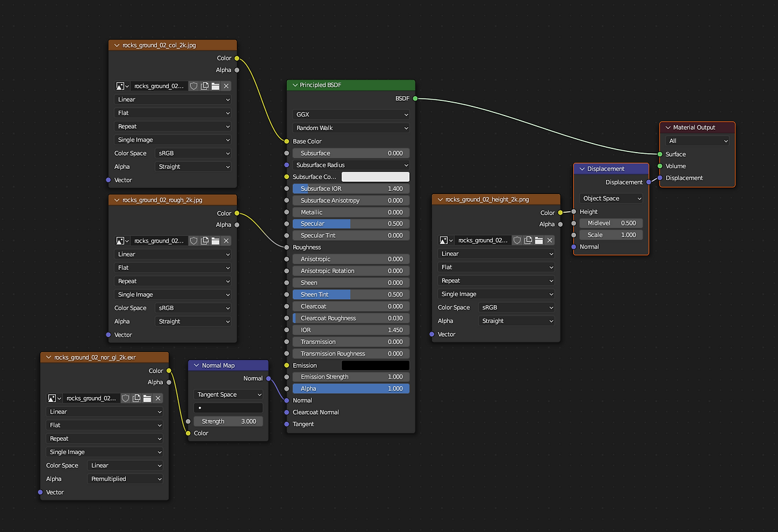The width and height of the screenshot is (778, 532).
Task: Shield the rocks_ground_02_col image with fake user
Action: pyautogui.click(x=194, y=86)
